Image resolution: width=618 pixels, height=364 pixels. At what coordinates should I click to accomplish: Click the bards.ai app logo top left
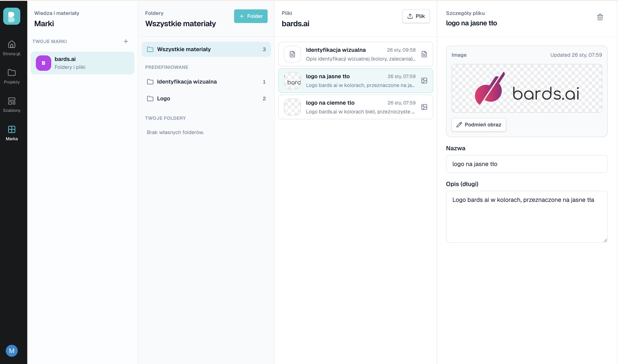click(12, 16)
